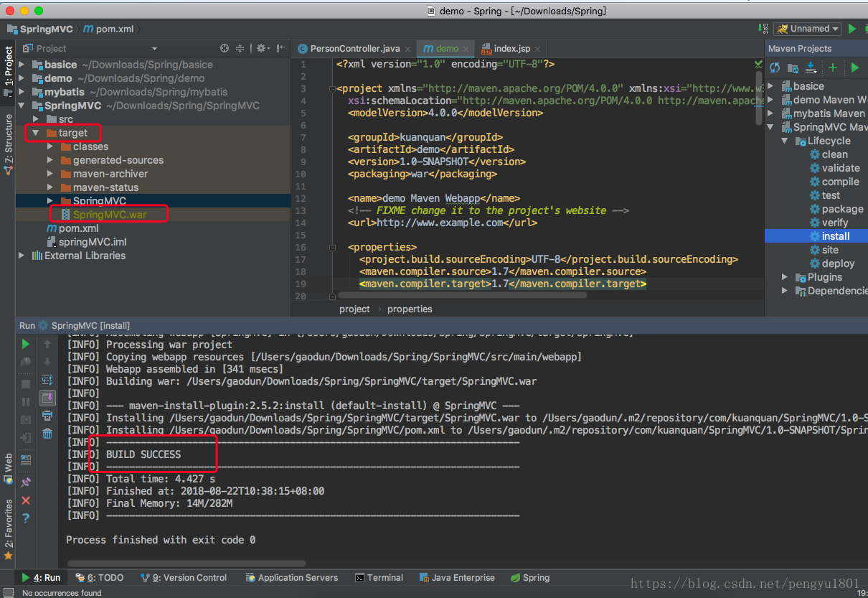This screenshot has height=598, width=868.
Task: Click the trash Clear All icon in Run console
Action: [47, 433]
